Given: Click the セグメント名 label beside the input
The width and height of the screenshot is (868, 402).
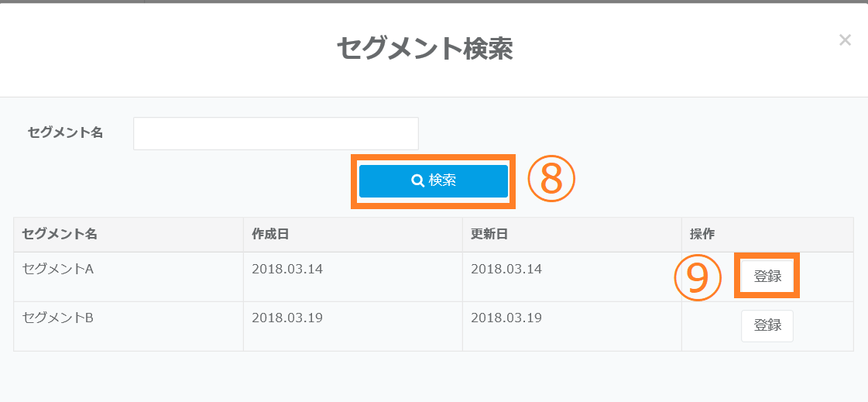Looking at the screenshot, I should tap(65, 132).
